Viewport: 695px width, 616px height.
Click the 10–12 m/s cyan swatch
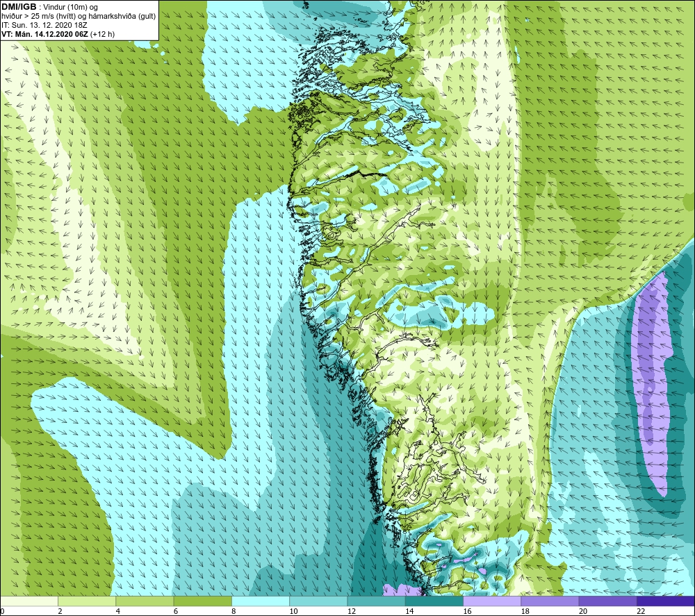coord(318,601)
